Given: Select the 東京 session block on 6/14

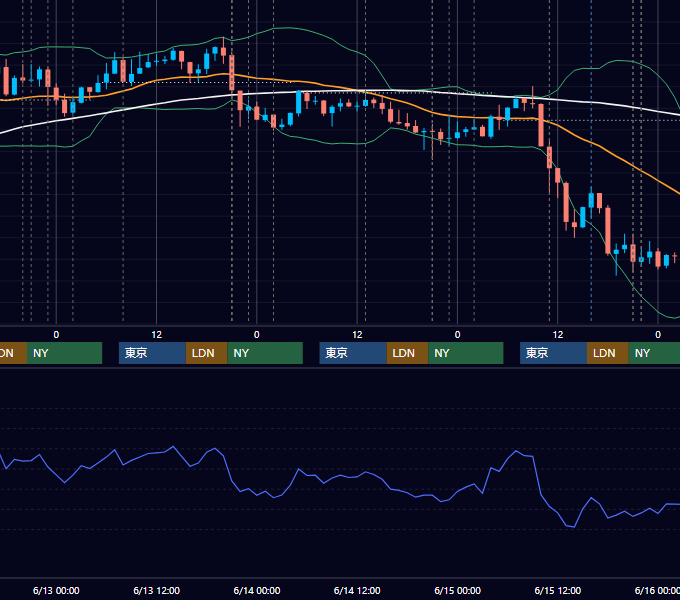Looking at the screenshot, I should [x=353, y=353].
